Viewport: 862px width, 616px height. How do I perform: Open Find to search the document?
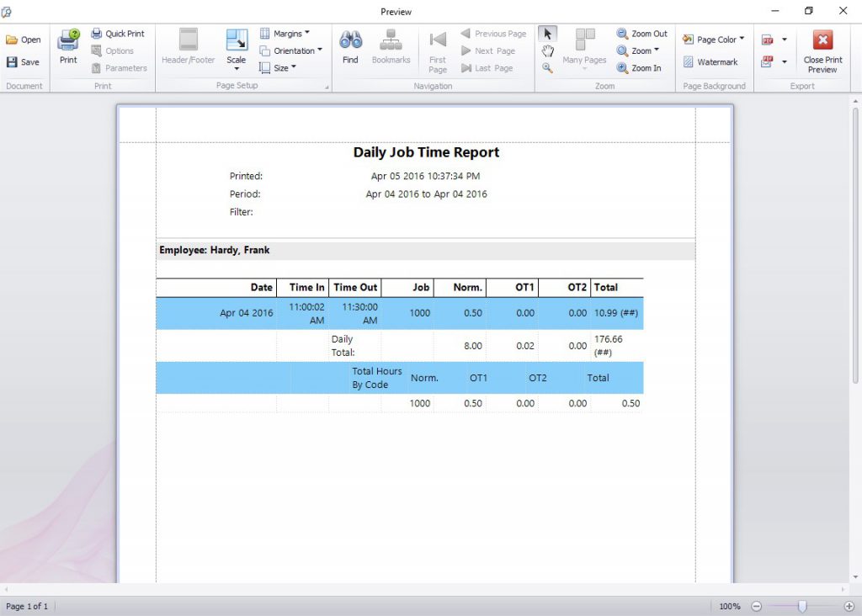tap(350, 48)
